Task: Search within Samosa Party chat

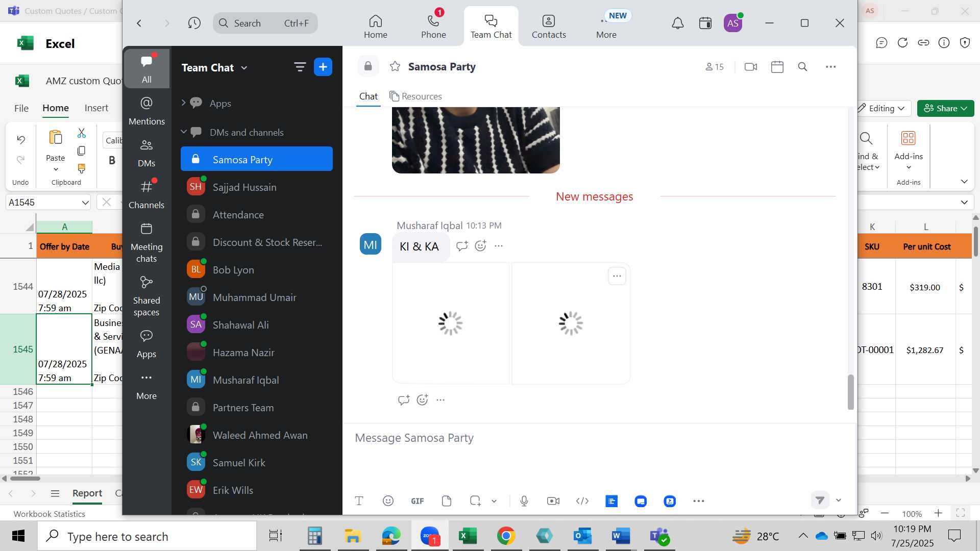Action: pos(802,67)
